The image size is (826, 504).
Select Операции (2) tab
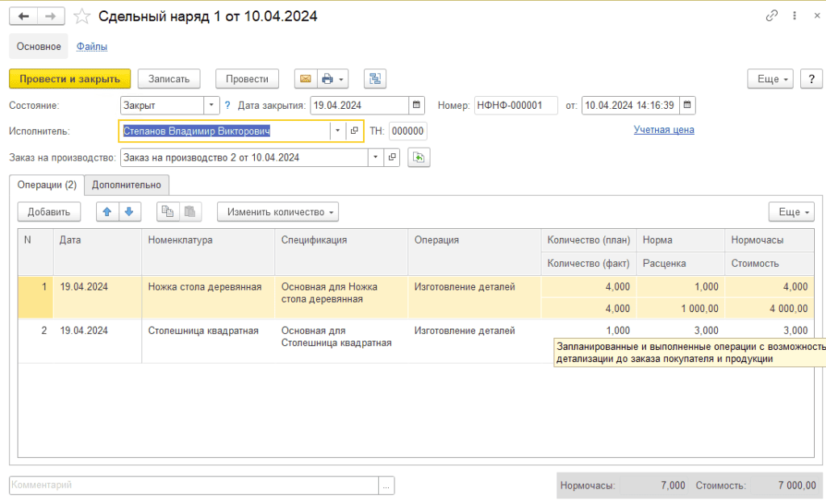(47, 185)
